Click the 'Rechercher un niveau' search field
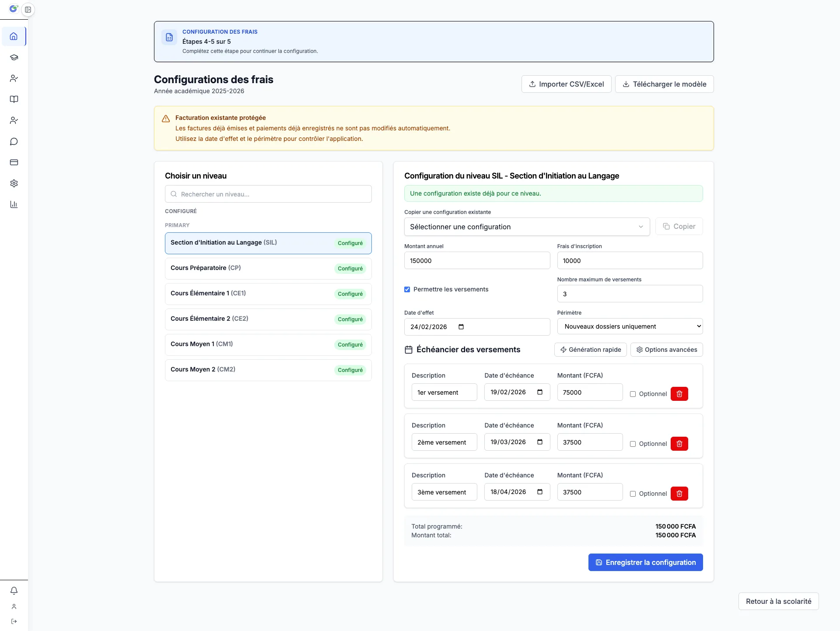This screenshot has height=631, width=840. [268, 194]
